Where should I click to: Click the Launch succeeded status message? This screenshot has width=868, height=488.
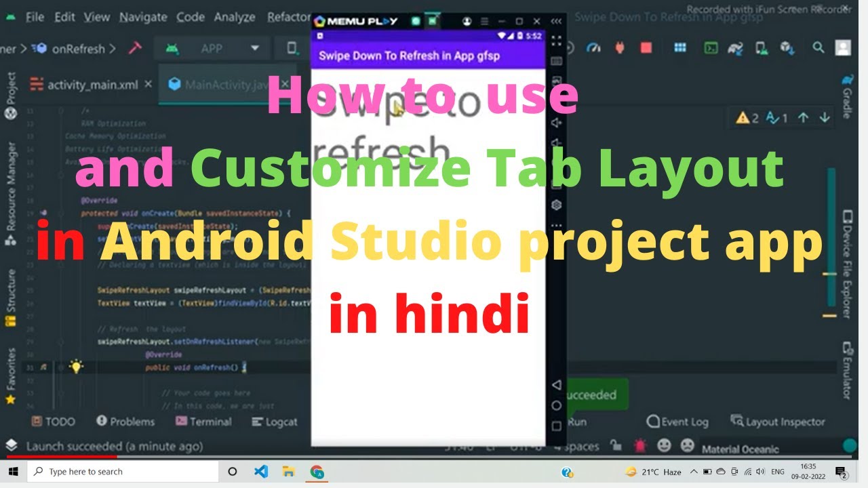pyautogui.click(x=114, y=447)
